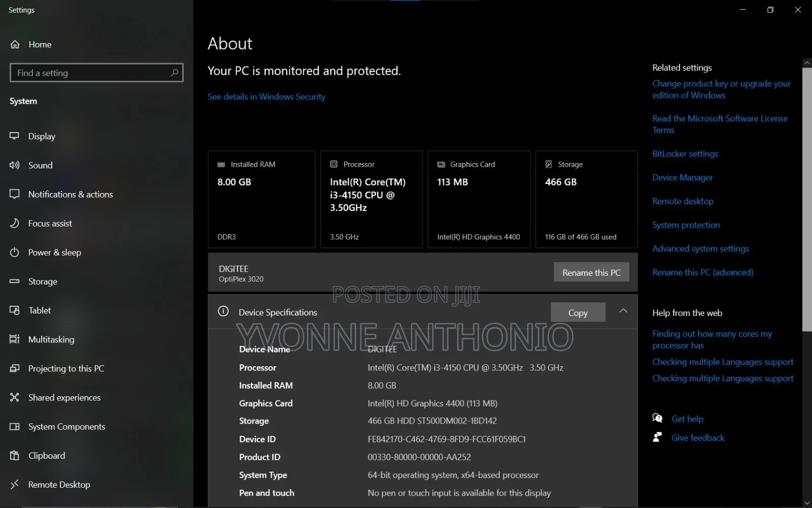Click the Get help chat icon

click(658, 418)
